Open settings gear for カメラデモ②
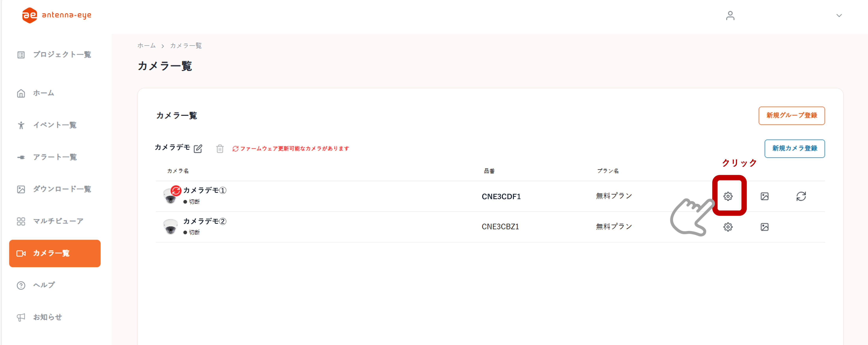The image size is (868, 345). click(x=728, y=227)
